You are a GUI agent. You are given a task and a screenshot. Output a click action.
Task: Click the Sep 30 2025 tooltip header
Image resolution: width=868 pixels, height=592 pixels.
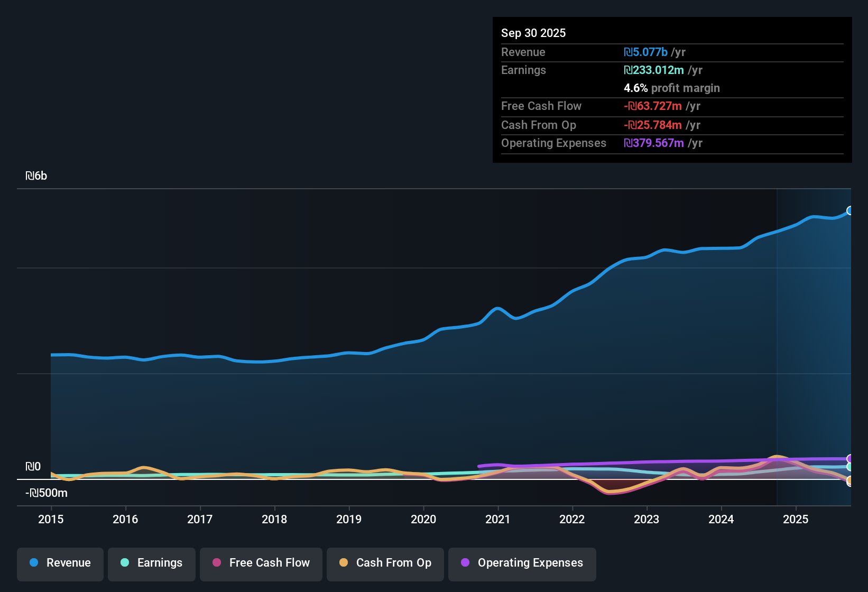533,33
